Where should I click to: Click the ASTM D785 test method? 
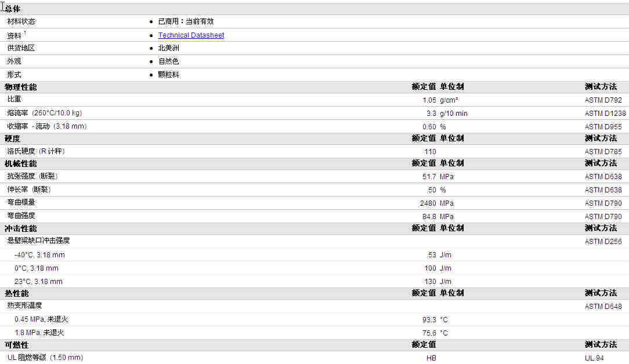click(x=603, y=152)
